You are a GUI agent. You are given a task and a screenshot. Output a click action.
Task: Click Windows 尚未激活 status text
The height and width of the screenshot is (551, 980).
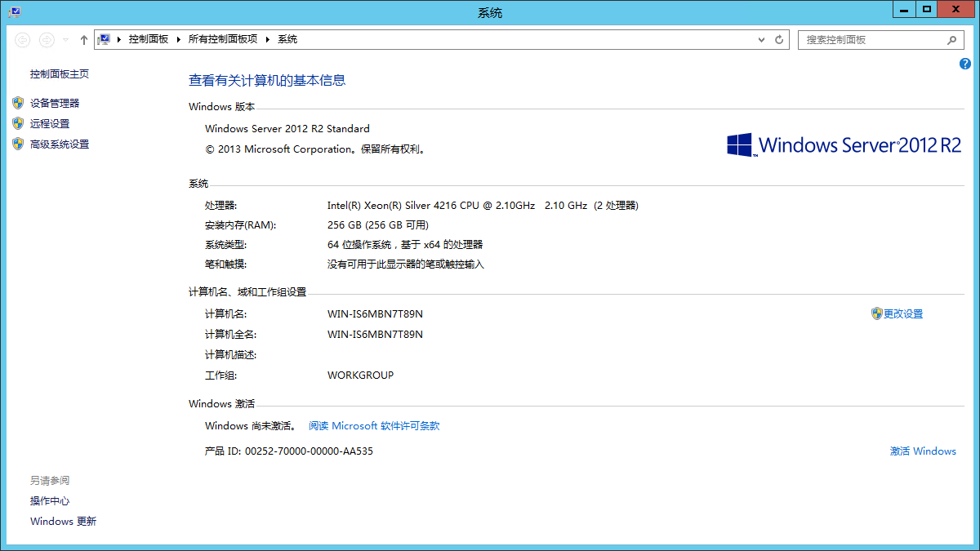tap(251, 426)
